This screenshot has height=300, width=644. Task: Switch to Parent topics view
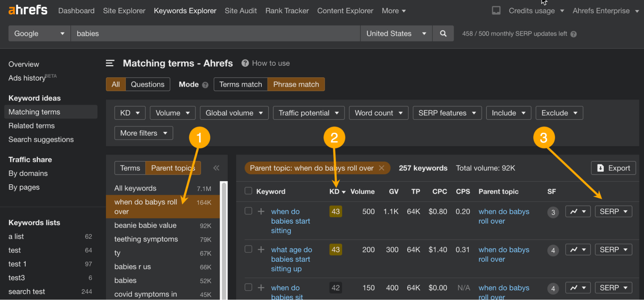pyautogui.click(x=173, y=168)
